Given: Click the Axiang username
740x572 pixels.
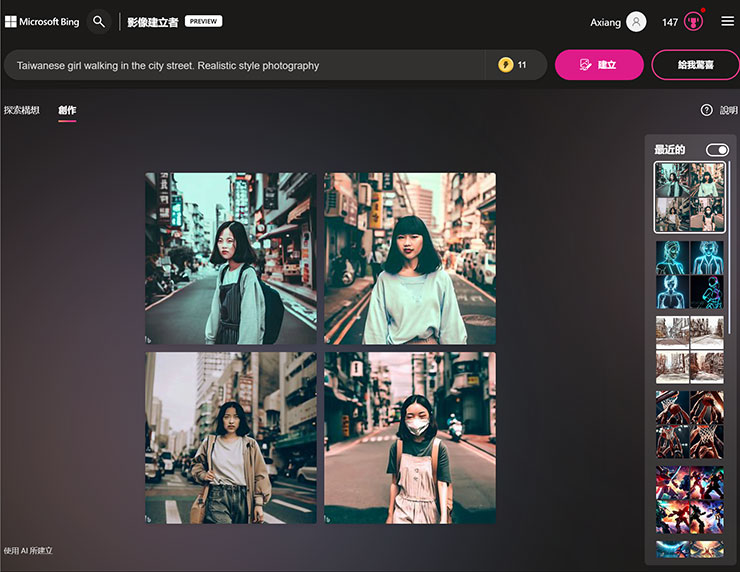Looking at the screenshot, I should 605,22.
